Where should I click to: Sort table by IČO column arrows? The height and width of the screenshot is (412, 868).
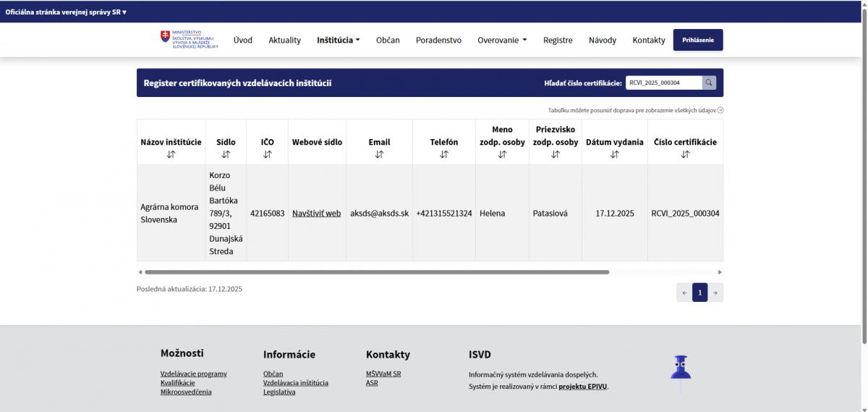pyautogui.click(x=267, y=154)
